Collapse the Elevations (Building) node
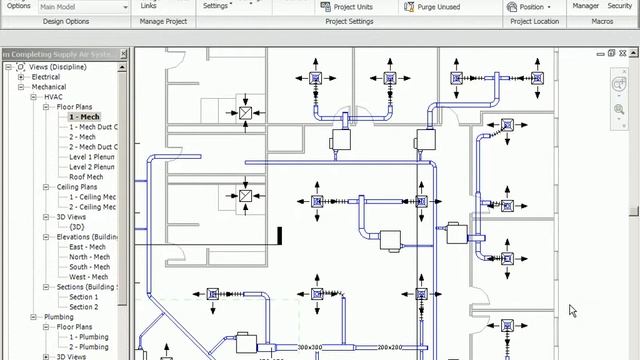The height and width of the screenshot is (360, 640). click(x=46, y=237)
